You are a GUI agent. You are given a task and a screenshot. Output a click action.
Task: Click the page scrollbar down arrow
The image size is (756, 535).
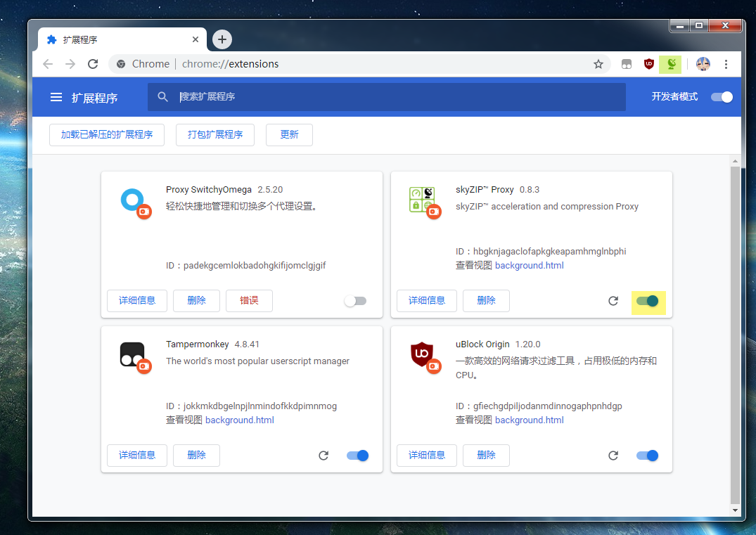pyautogui.click(x=735, y=510)
